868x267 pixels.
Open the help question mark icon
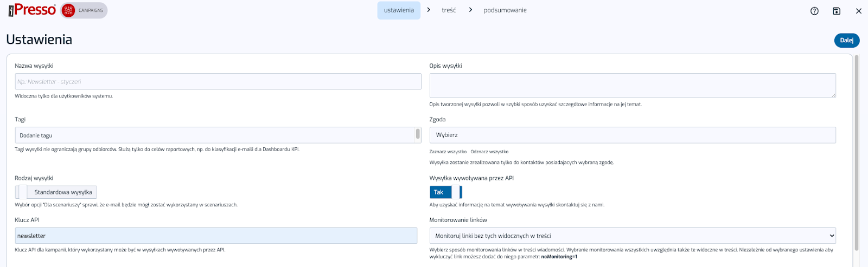pos(814,11)
